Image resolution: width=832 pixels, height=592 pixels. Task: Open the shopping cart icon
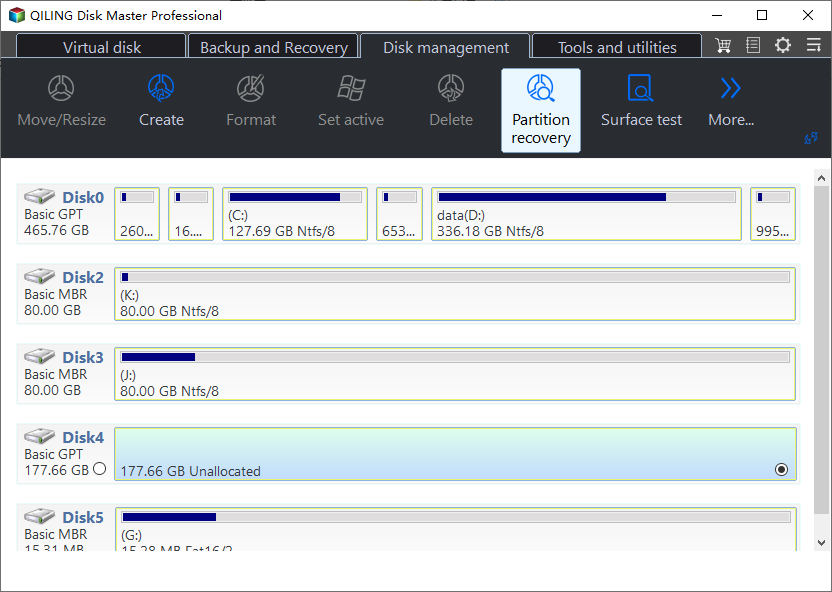[x=723, y=45]
